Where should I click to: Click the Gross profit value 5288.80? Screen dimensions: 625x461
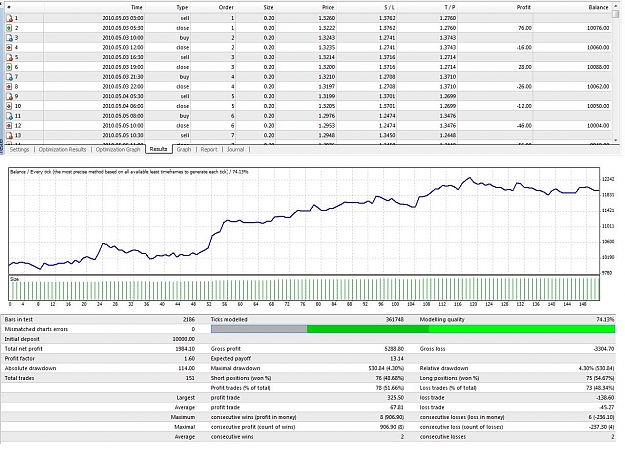pos(394,349)
